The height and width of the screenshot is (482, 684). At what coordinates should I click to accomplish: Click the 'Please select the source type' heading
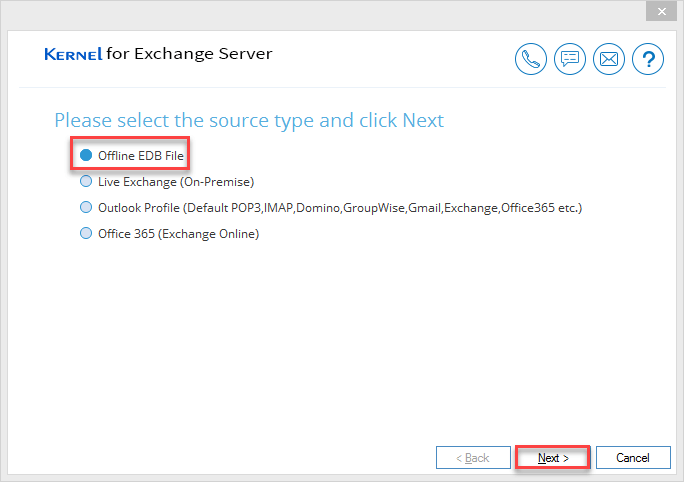(249, 121)
